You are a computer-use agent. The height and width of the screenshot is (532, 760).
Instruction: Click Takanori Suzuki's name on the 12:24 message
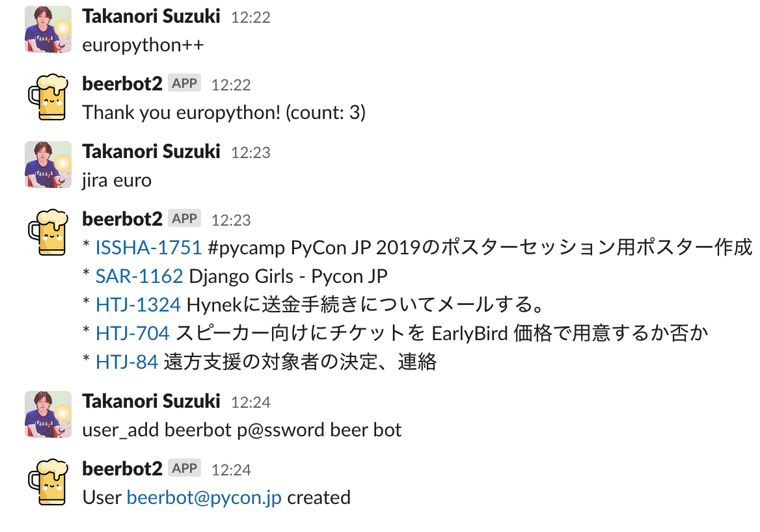pyautogui.click(x=152, y=401)
